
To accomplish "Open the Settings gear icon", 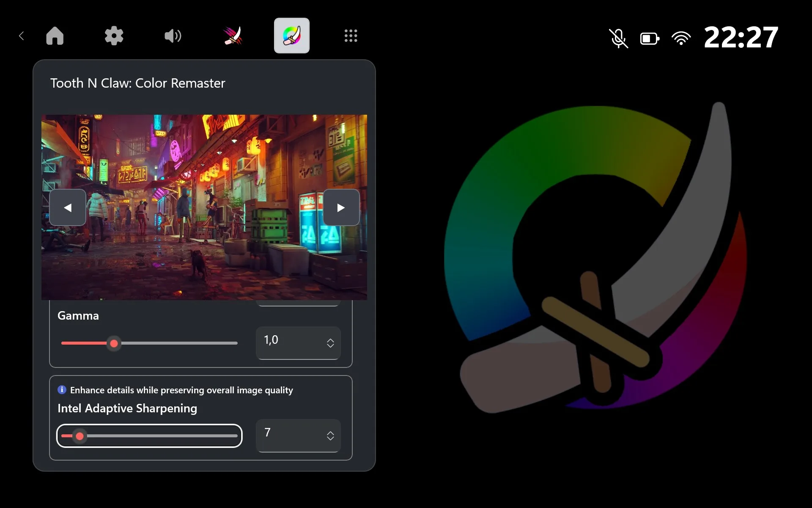I will point(114,36).
